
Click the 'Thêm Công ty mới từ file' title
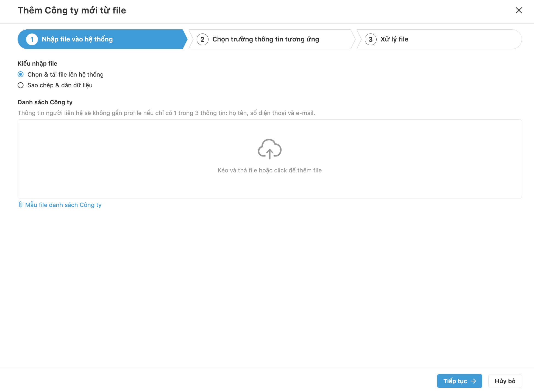pos(72,10)
